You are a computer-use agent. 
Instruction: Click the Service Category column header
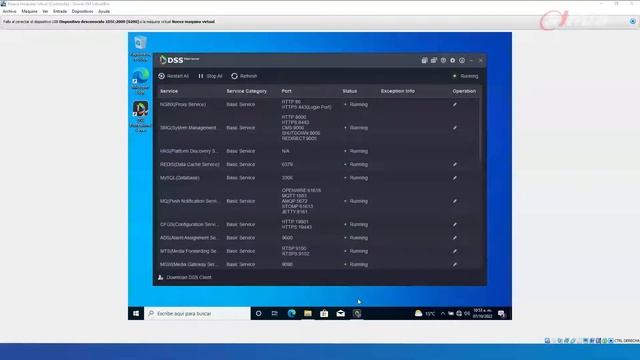pos(247,91)
